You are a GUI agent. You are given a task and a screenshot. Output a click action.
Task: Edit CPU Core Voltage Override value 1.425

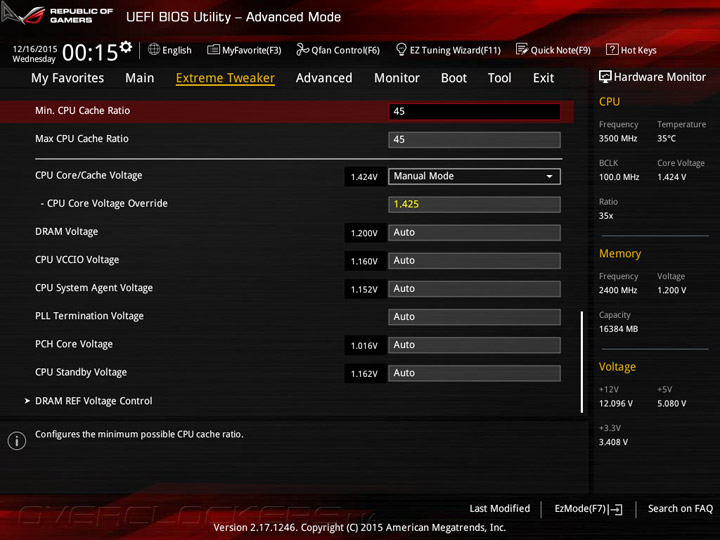[474, 204]
